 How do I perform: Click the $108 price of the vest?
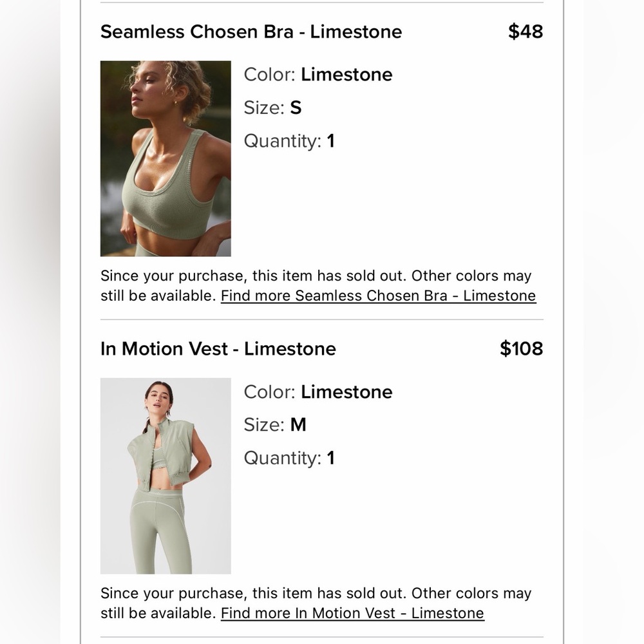point(521,348)
